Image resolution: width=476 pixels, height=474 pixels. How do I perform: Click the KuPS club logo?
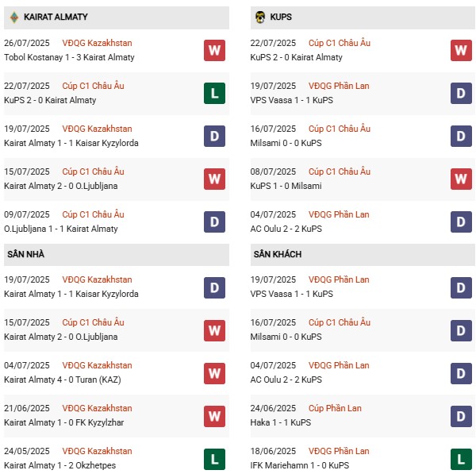coord(259,17)
